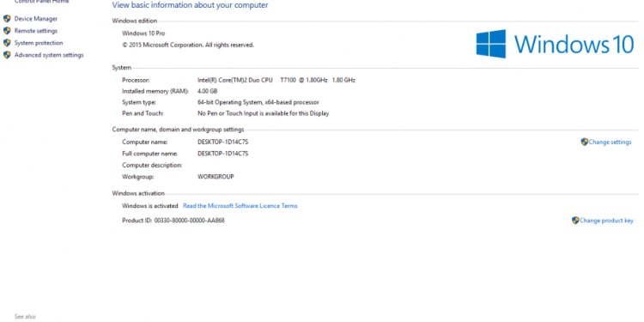The image size is (644, 322).
Task: Click the System section header
Action: tap(122, 68)
